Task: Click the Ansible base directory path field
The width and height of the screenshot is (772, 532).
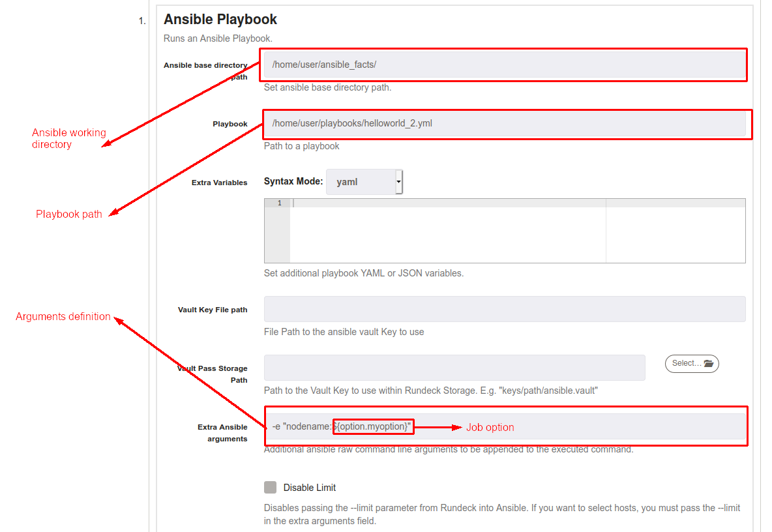Action: click(505, 65)
